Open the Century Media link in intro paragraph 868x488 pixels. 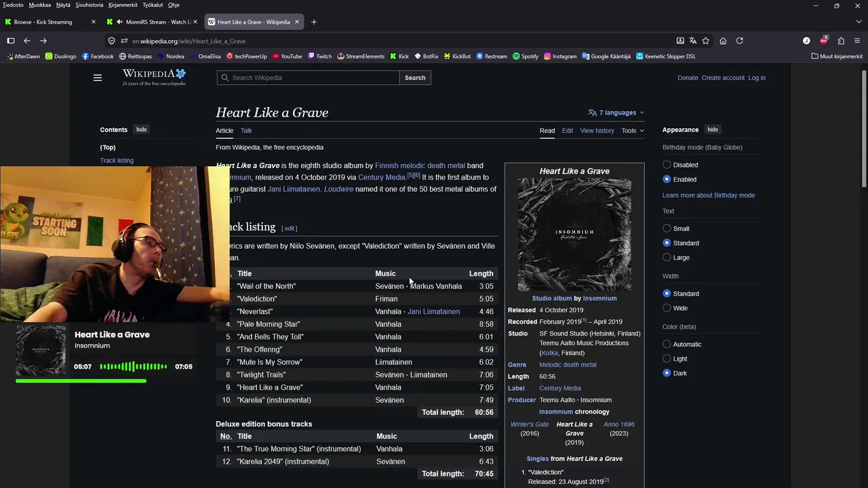click(x=382, y=178)
